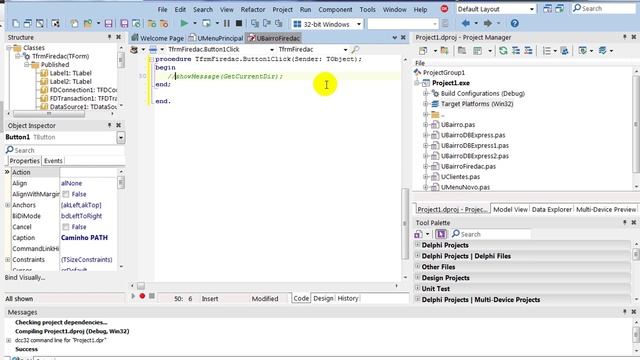Click the Object Inspector search field
Screen dimensions: 640x360
click(x=65, y=150)
